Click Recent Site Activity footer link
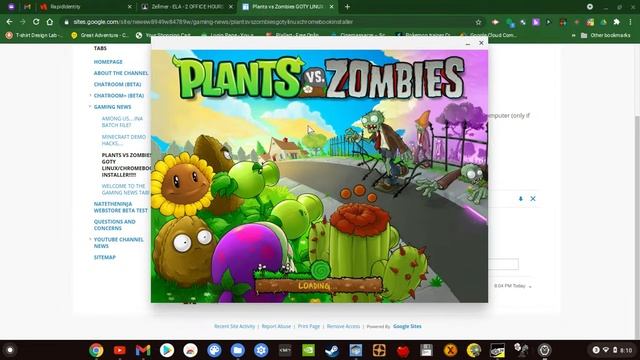 coord(234,327)
